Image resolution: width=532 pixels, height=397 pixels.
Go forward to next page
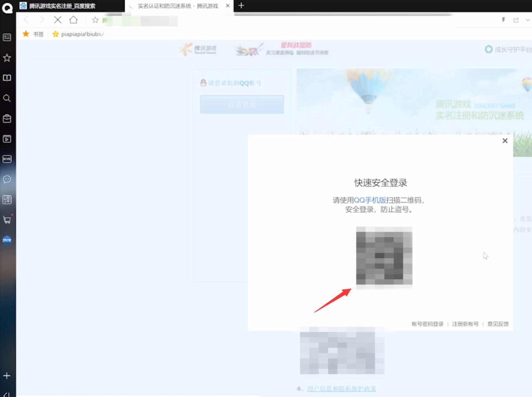42,20
